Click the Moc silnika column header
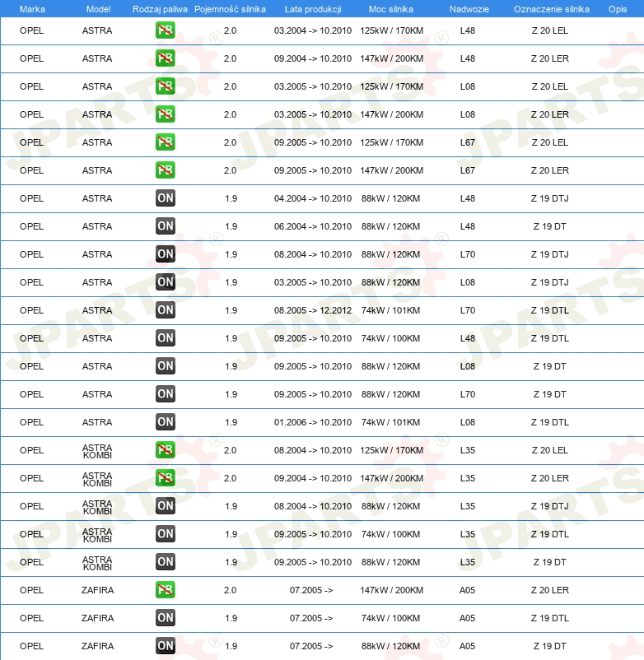The image size is (644, 660). coord(391,8)
